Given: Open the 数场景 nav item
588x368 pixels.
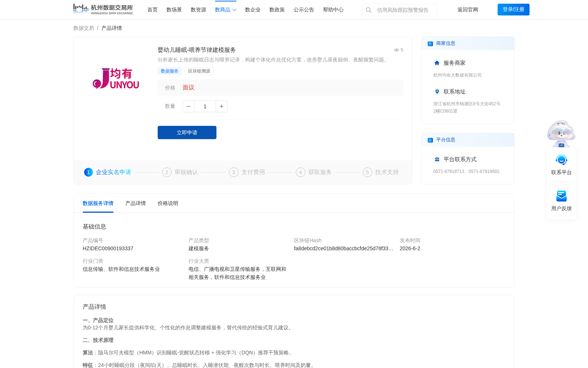Looking at the screenshot, I should coord(174,10).
